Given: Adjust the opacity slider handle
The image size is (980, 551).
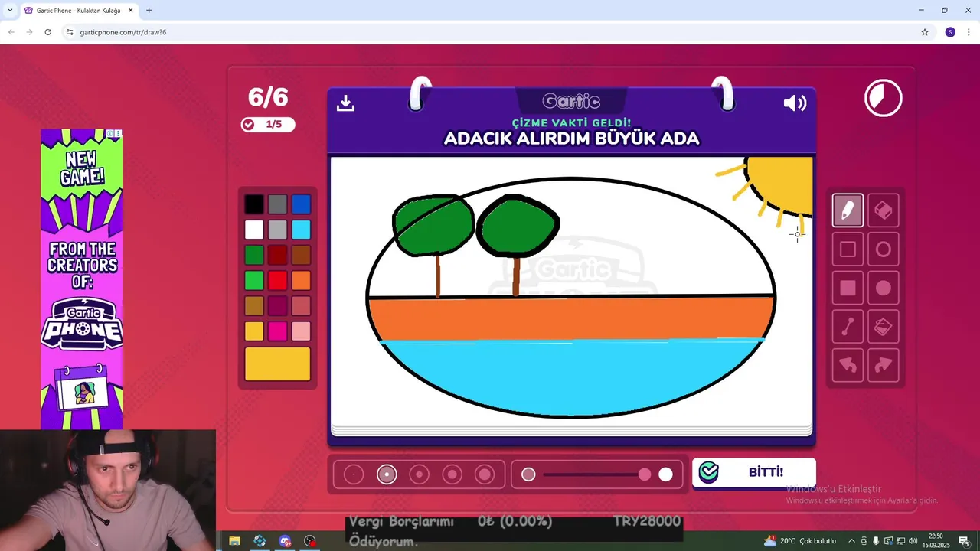Looking at the screenshot, I should 645,474.
